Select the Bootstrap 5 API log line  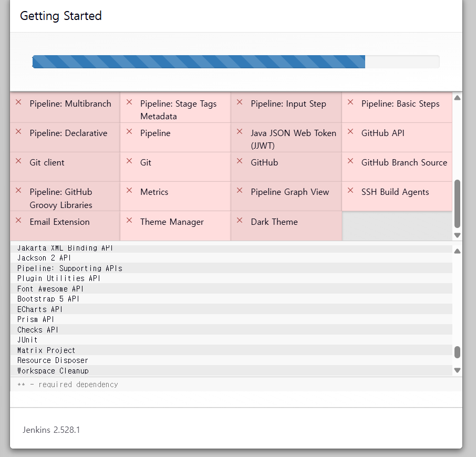(x=231, y=299)
